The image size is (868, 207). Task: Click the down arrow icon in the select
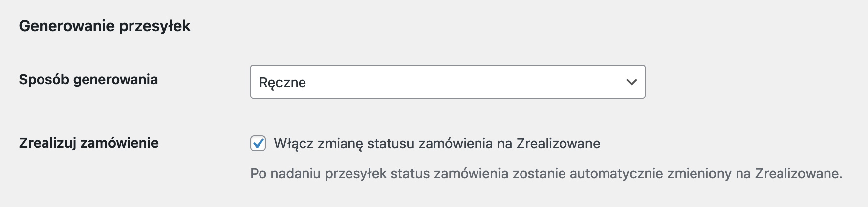(x=631, y=82)
